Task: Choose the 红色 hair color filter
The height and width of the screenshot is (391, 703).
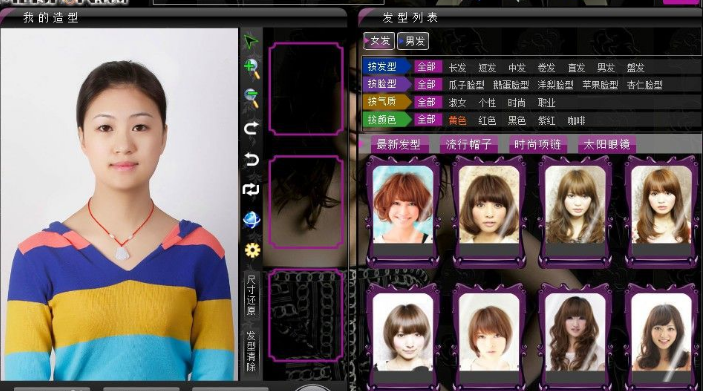Action: point(487,120)
